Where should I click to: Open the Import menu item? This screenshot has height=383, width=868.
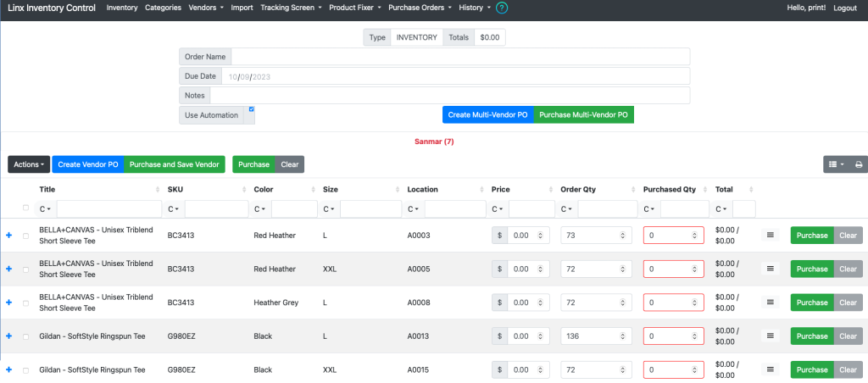[x=242, y=8]
